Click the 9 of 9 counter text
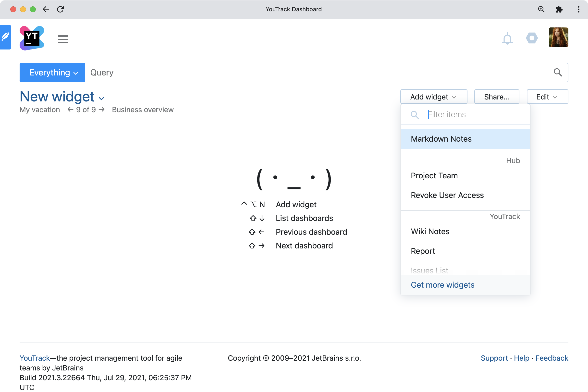The width and height of the screenshot is (588, 392). click(x=86, y=110)
